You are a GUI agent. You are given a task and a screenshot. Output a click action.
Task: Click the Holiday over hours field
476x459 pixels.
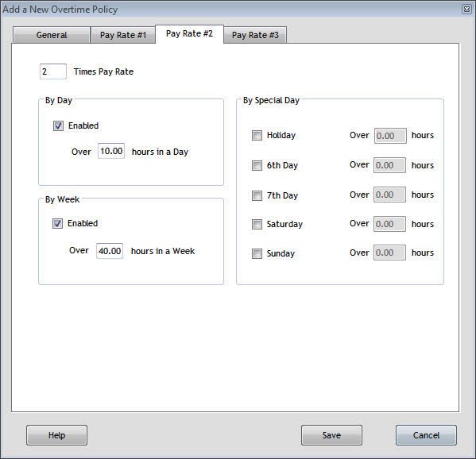390,136
